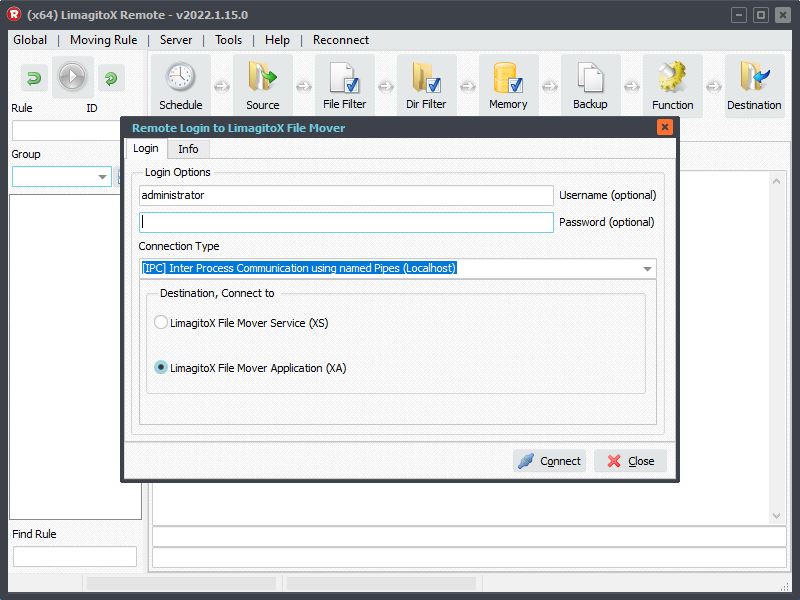Minimize the LimagitoX Remote window
Viewport: 800px width, 600px height.
tap(739, 15)
